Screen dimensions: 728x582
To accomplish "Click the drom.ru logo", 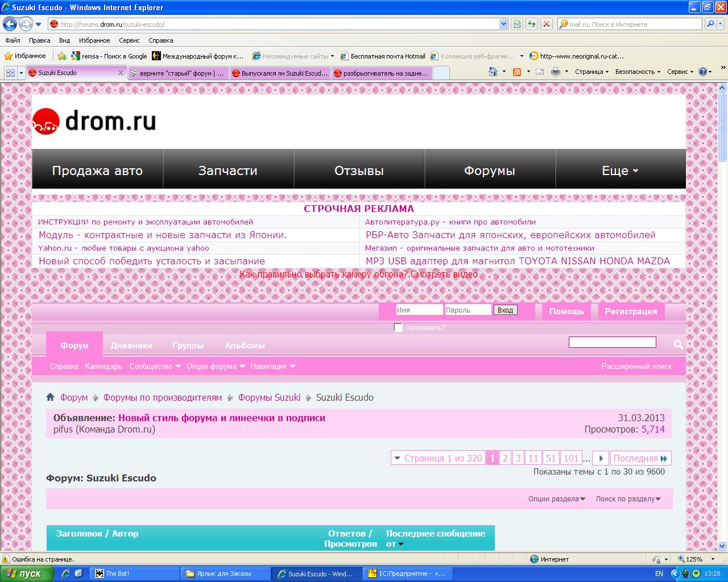I will coord(94,120).
